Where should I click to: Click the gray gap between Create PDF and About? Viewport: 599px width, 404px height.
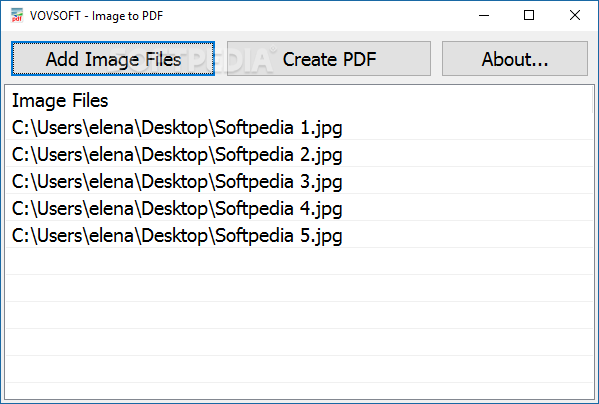(x=436, y=59)
